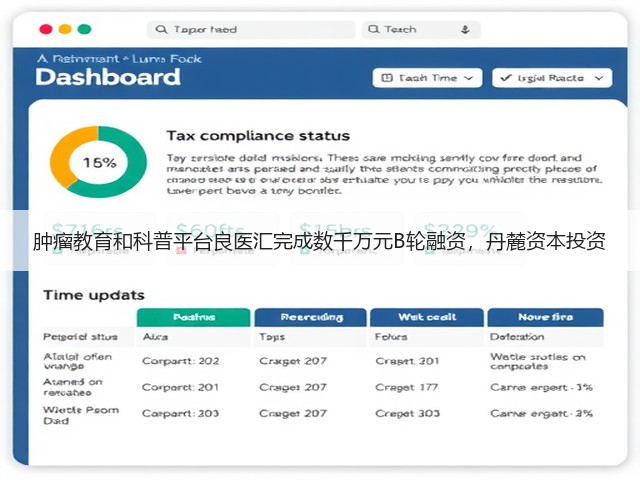Click the Craget 207 cell in first data row

(x=293, y=361)
